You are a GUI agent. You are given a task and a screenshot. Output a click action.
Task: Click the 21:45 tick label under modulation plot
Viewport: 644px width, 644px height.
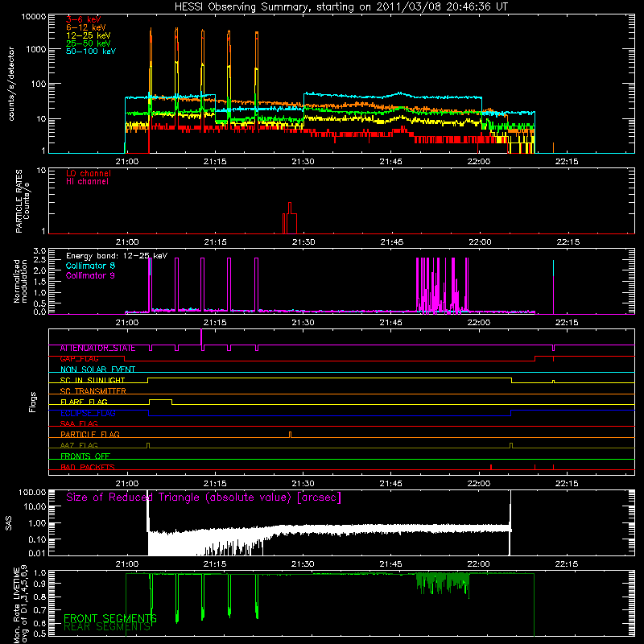point(391,323)
